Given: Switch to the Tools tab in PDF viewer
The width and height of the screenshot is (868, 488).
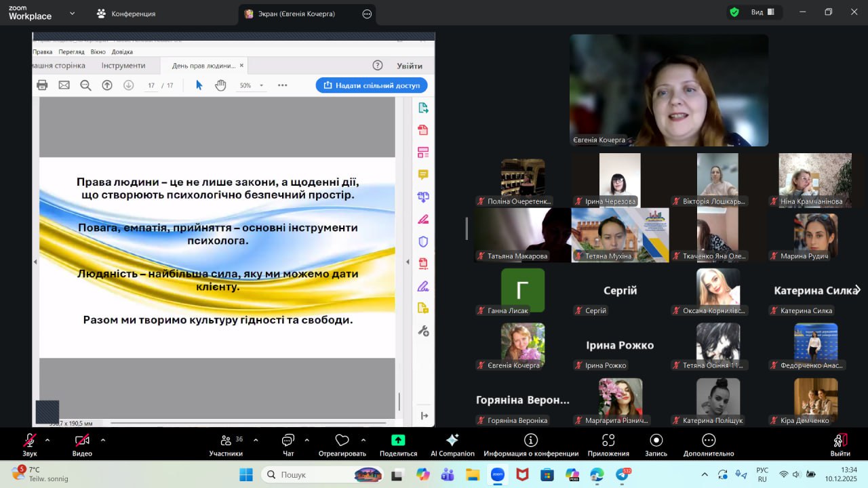Looking at the screenshot, I should click(123, 66).
